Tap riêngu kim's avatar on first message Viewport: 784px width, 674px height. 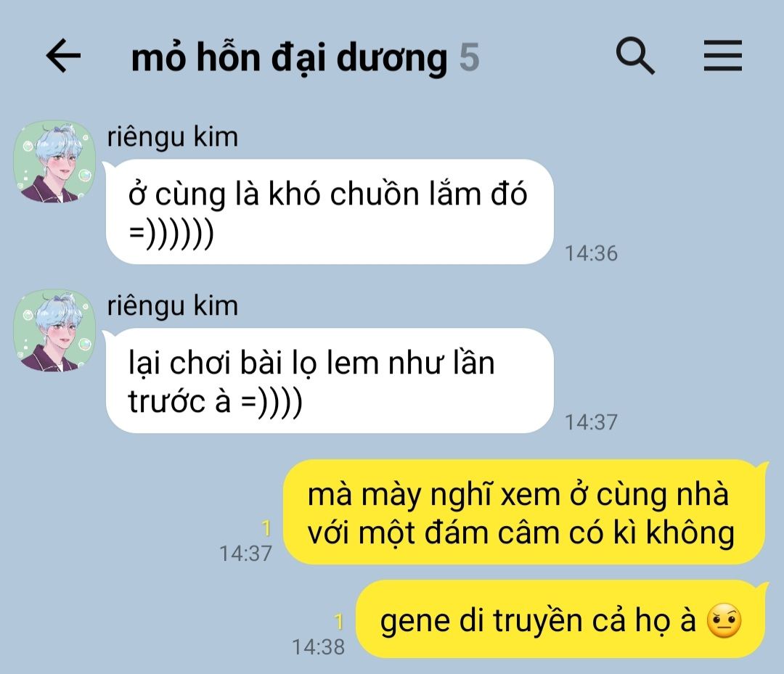point(54,161)
